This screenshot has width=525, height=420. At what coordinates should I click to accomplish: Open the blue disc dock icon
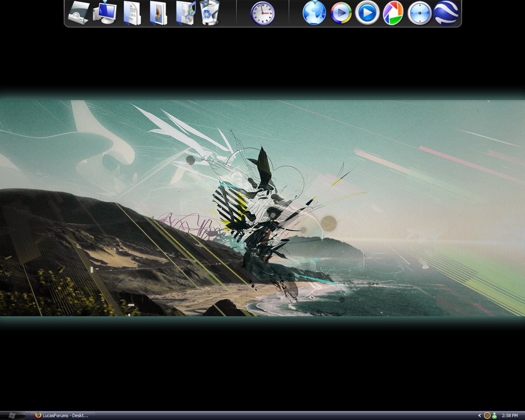tap(420, 13)
